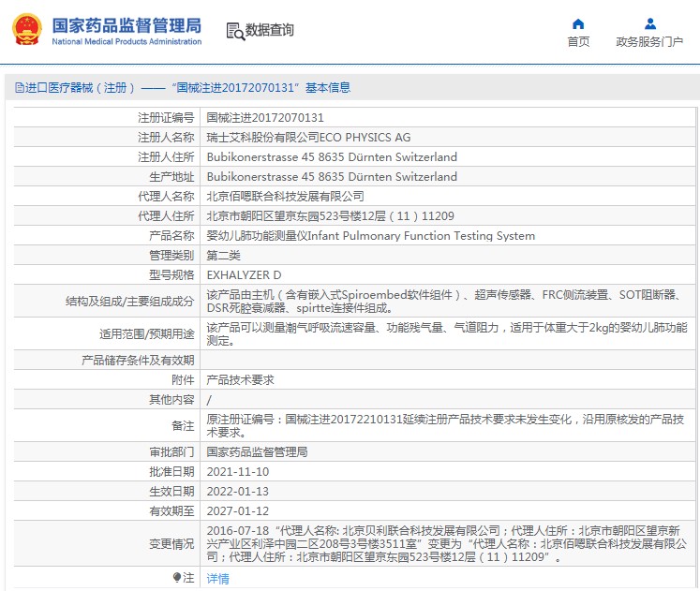Select effective date 2022-01-13
The width and height of the screenshot is (700, 591).
(x=237, y=491)
